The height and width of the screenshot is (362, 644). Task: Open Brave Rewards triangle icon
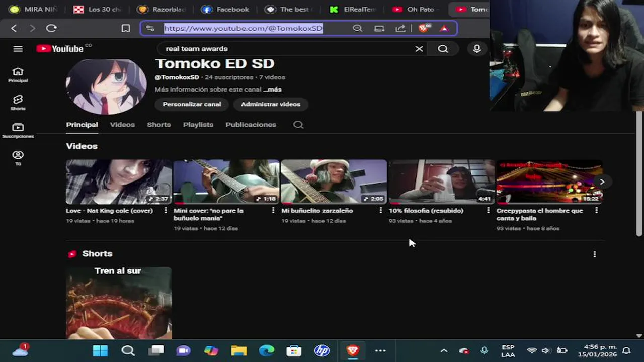click(x=444, y=28)
